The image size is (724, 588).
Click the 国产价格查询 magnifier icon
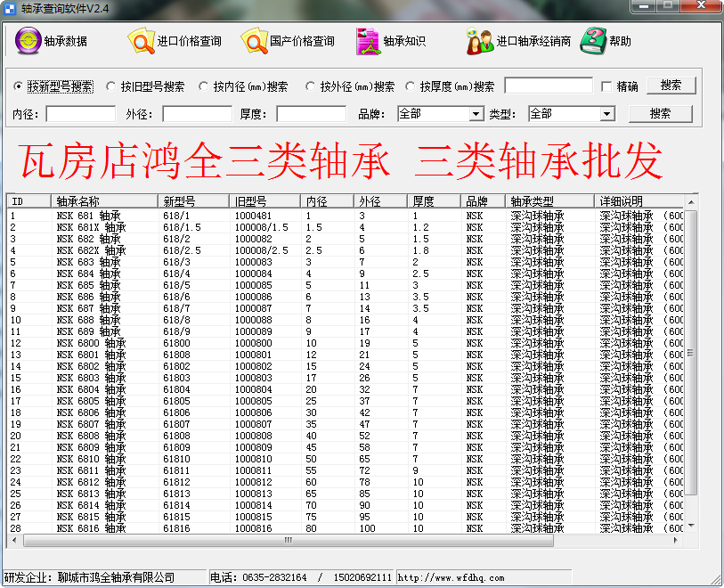click(x=254, y=41)
